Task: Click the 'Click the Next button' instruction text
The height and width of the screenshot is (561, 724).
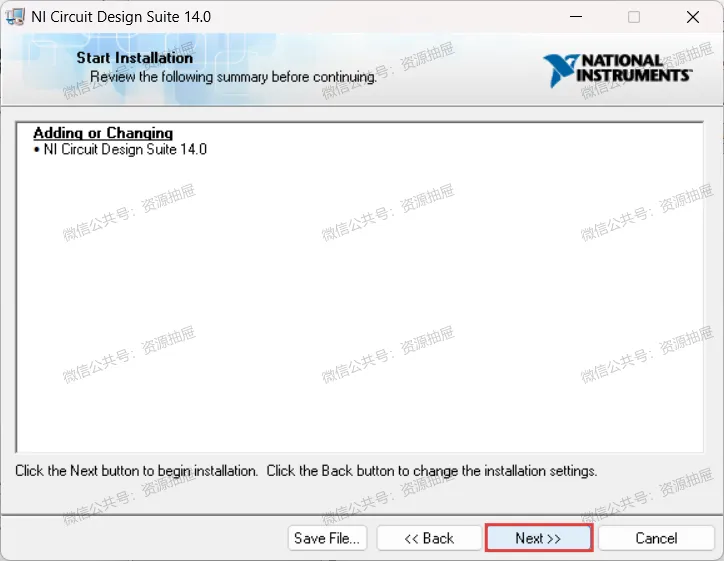Action: point(306,471)
